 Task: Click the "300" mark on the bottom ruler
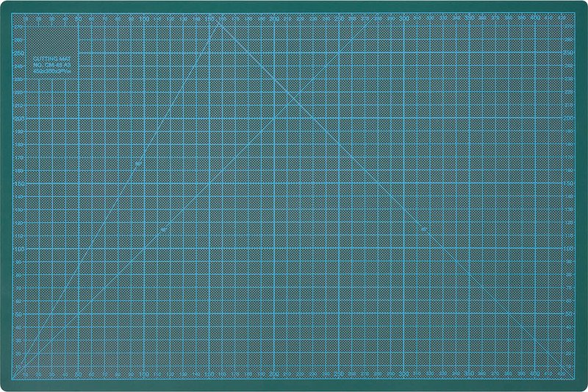pyautogui.click(x=404, y=374)
